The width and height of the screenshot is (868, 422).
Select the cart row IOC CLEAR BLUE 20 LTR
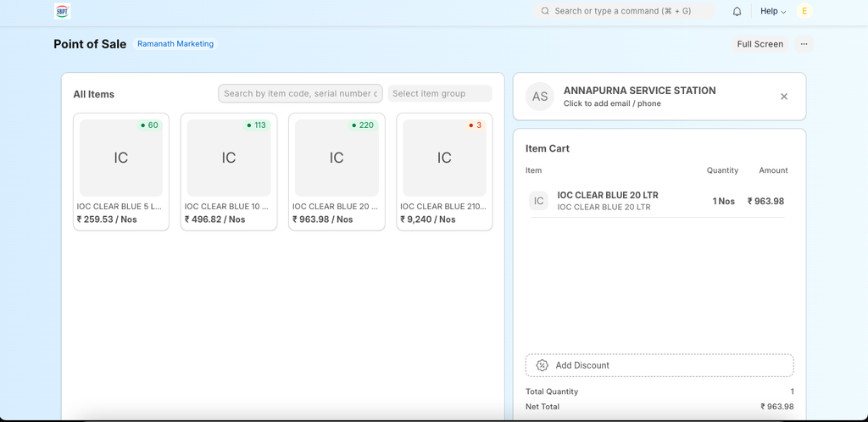click(658, 202)
